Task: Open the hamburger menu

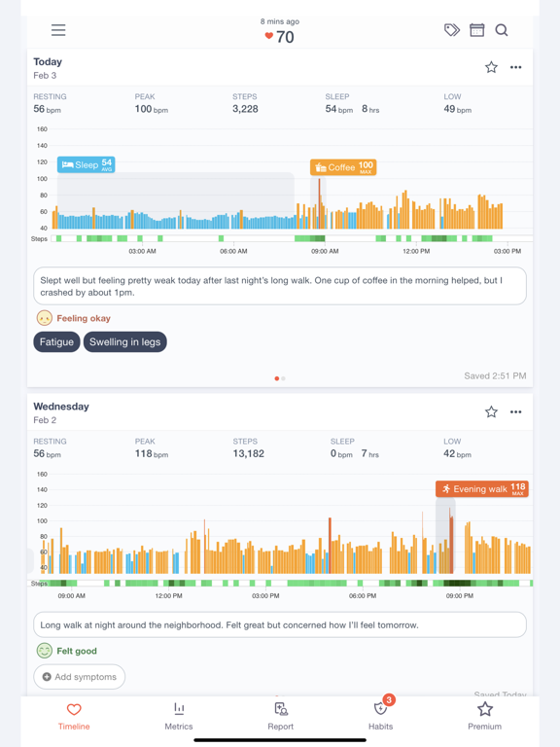Action: coord(58,30)
